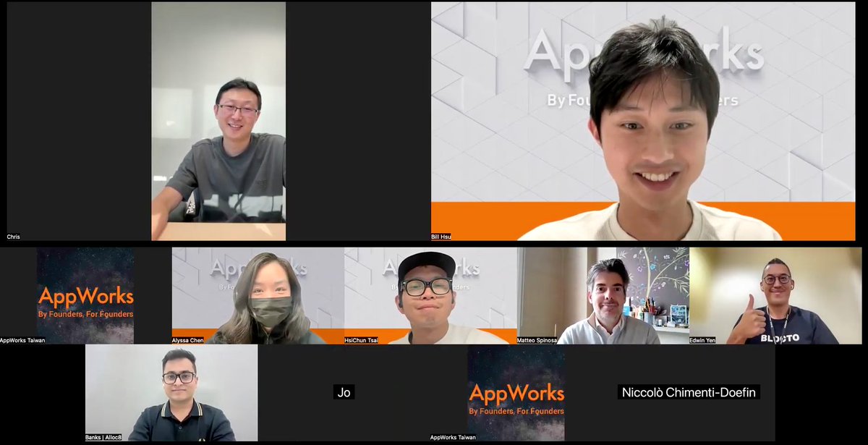Click the "Matteo Spinosa" name label

click(537, 340)
